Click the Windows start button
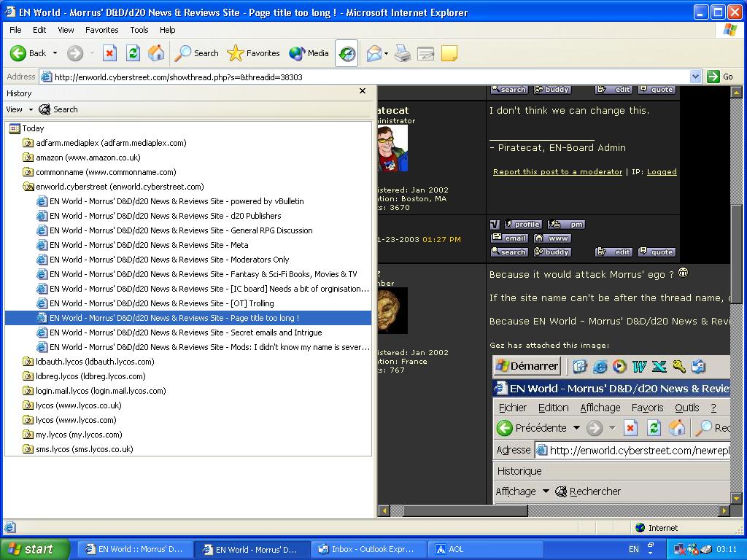747x560 pixels. 35,549
